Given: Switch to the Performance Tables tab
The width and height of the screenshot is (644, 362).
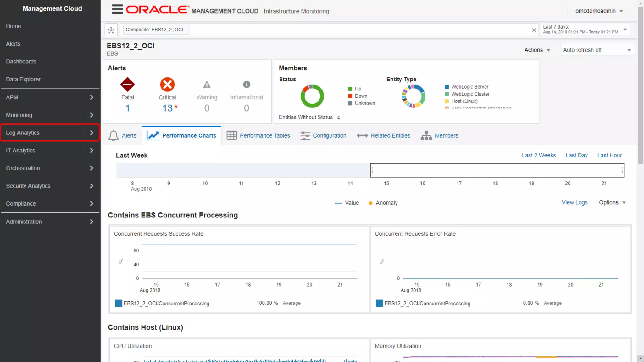Looking at the screenshot, I should [258, 135].
